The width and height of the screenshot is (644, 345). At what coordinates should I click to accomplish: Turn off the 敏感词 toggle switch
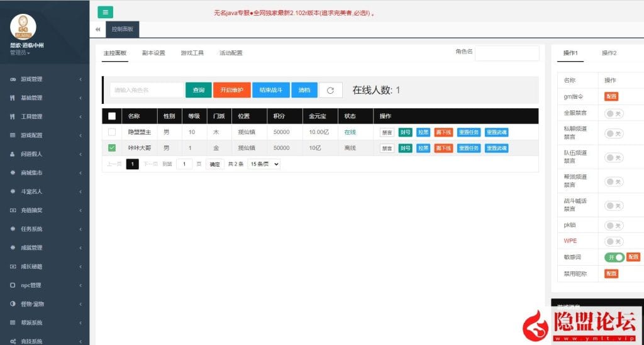(614, 257)
